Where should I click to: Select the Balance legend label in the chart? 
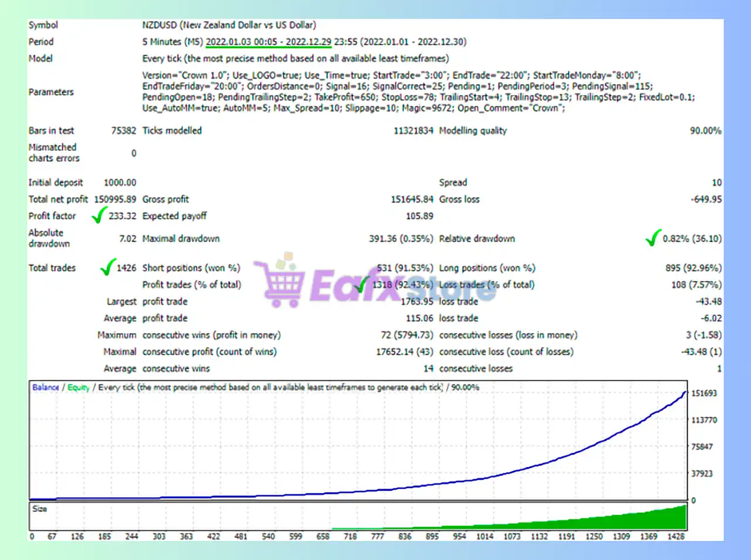pyautogui.click(x=45, y=387)
